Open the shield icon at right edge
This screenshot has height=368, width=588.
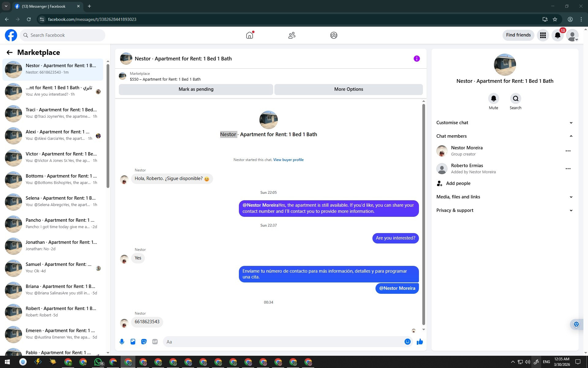(x=576, y=324)
